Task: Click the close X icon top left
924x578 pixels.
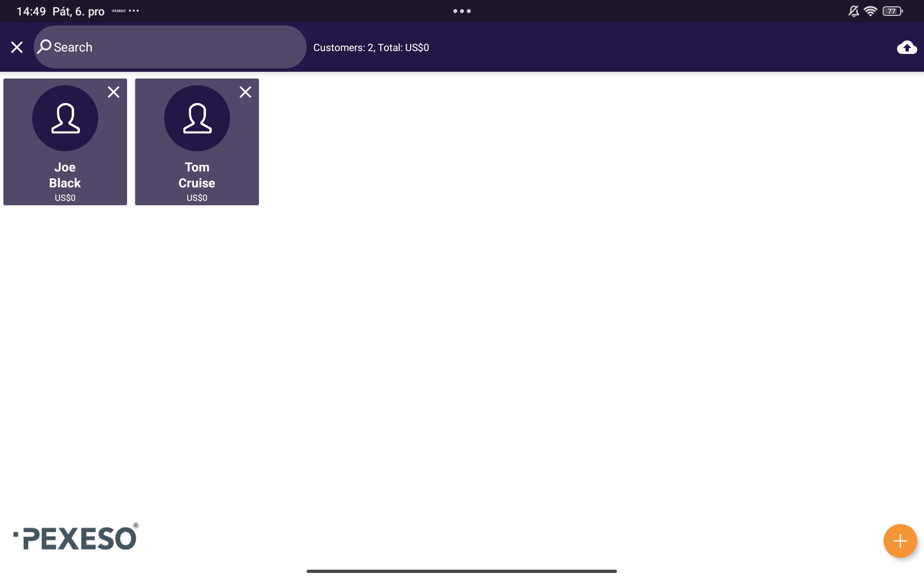Action: (x=17, y=47)
